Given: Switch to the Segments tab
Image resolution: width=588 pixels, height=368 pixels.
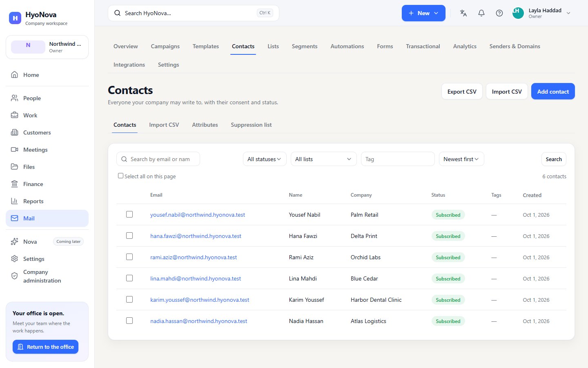Looking at the screenshot, I should pos(305,46).
